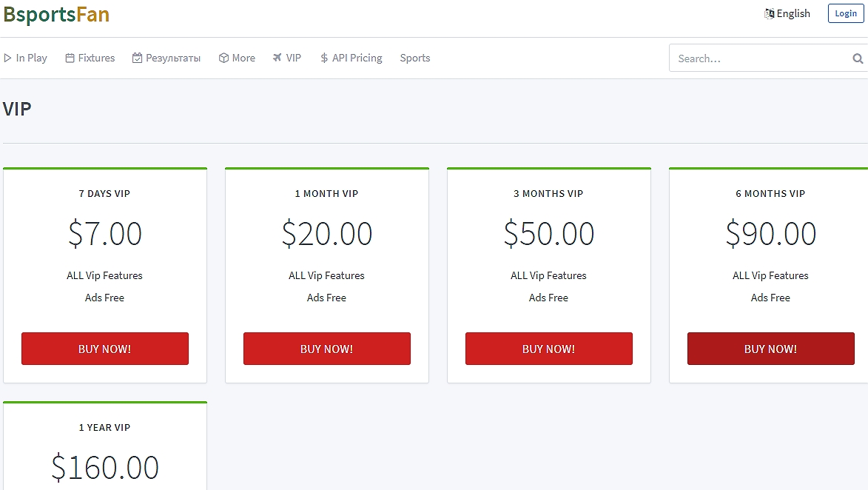The height and width of the screenshot is (490, 868).
Task: Click the search magnifier icon
Action: [858, 58]
